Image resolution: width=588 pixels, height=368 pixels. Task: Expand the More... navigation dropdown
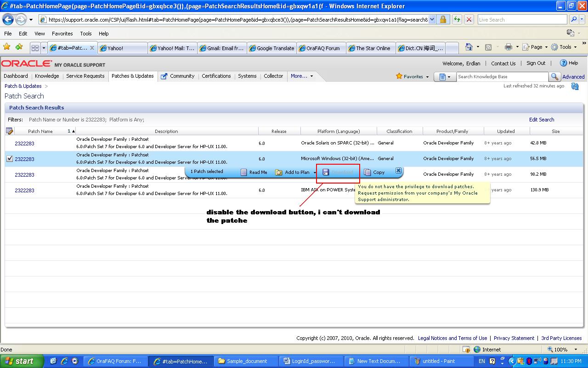(301, 76)
